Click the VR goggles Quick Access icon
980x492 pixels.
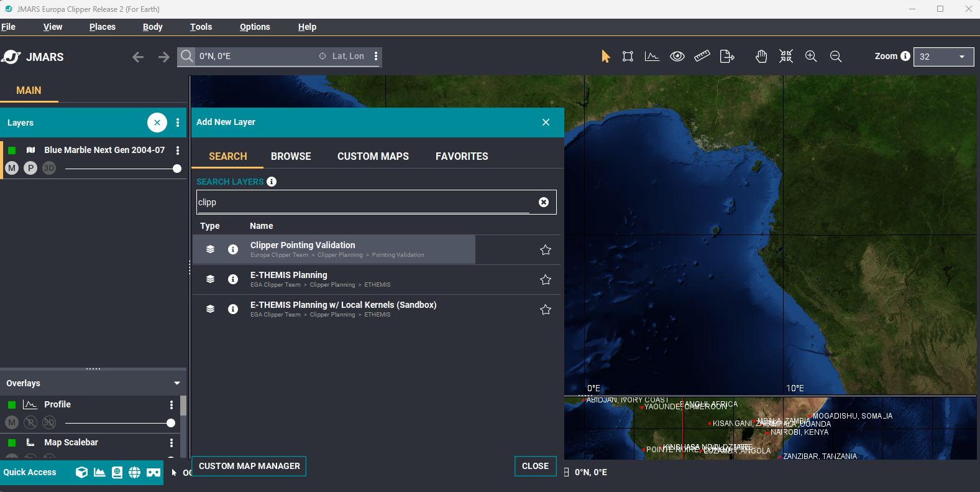(x=153, y=473)
